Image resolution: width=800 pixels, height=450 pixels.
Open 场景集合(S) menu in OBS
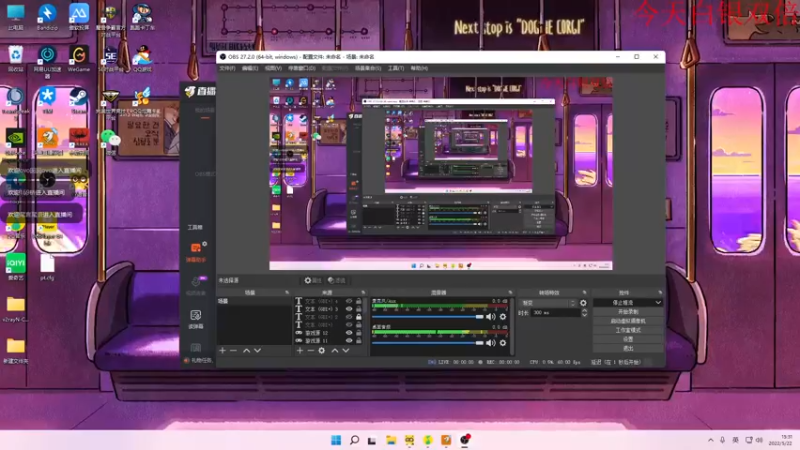[368, 68]
